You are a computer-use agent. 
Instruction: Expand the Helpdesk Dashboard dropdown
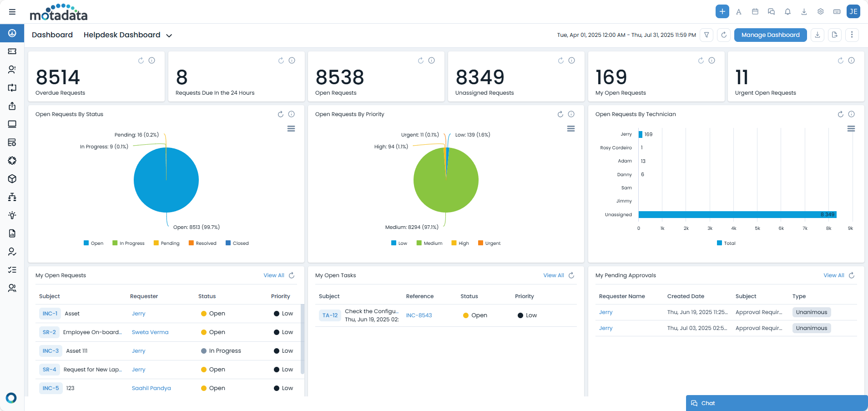(x=169, y=36)
